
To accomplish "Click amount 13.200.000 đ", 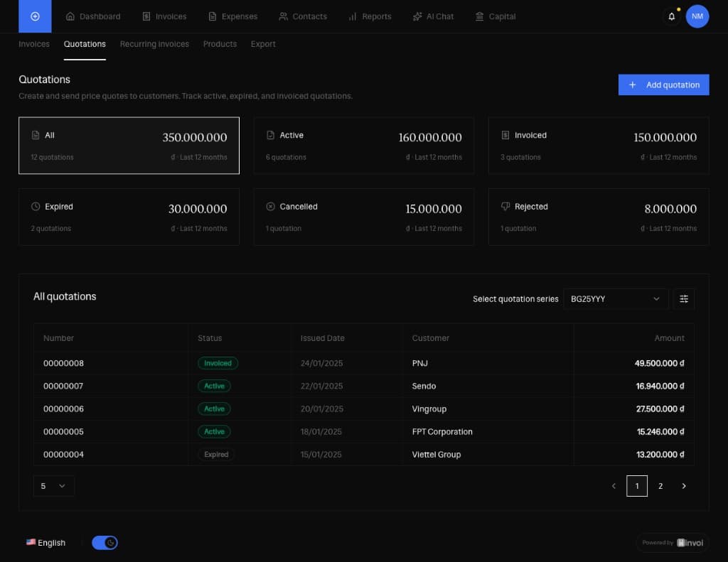I will 660,454.
